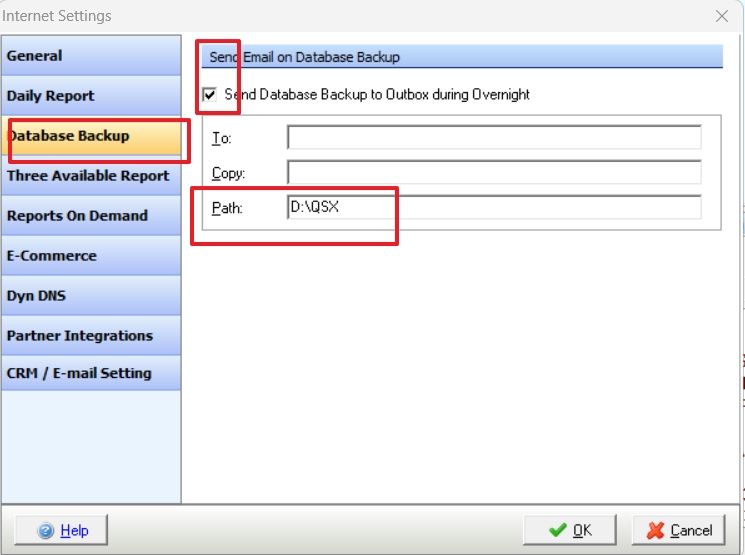The height and width of the screenshot is (555, 745).
Task: Select the Database Backup tab
Action: click(91, 135)
